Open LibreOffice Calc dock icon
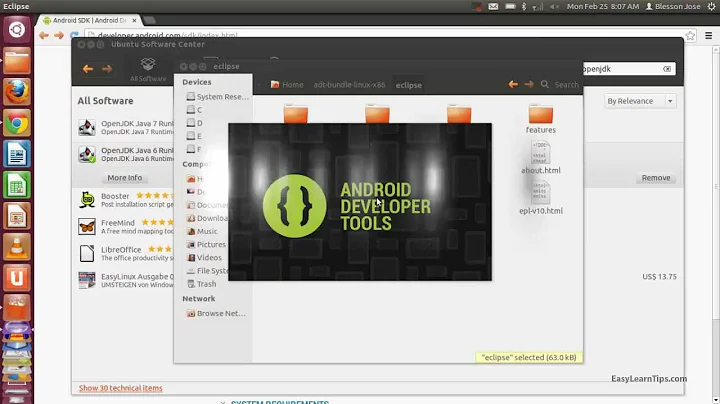This screenshot has height=404, width=720. click(17, 185)
